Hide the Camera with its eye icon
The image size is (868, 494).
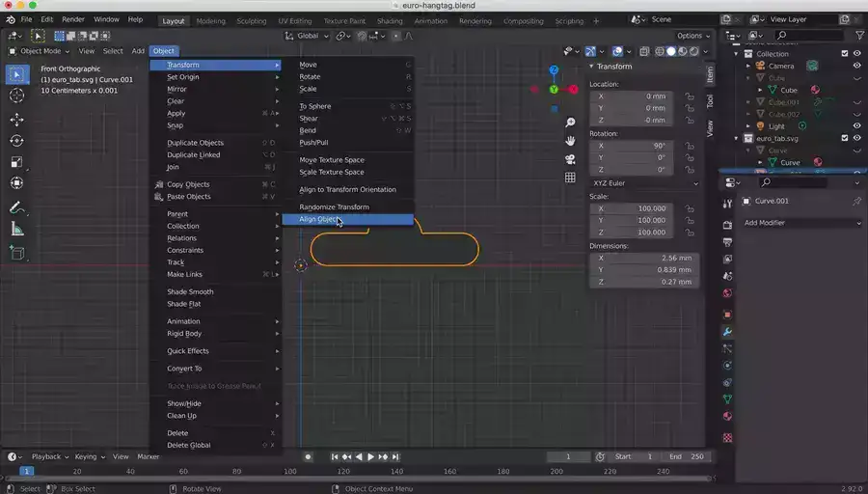[857, 66]
